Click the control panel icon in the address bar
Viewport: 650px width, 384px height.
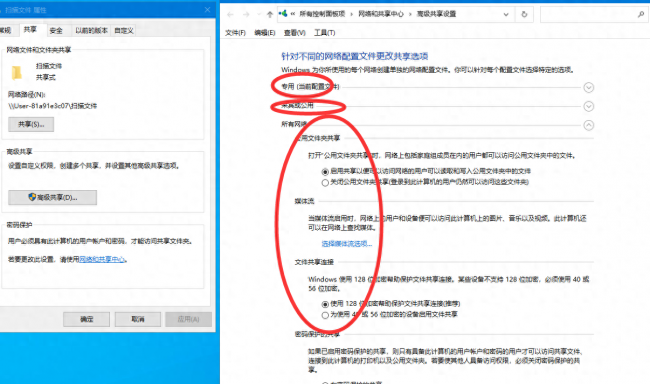tap(283, 14)
